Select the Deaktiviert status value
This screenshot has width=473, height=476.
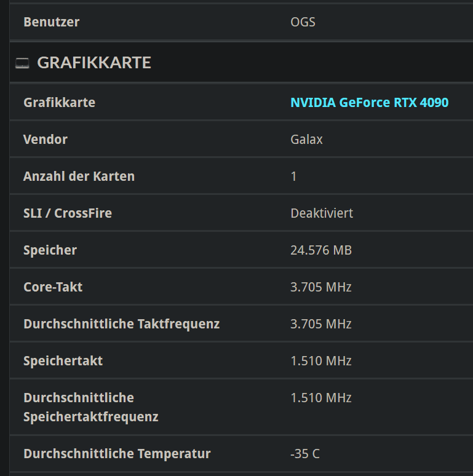[x=322, y=213]
